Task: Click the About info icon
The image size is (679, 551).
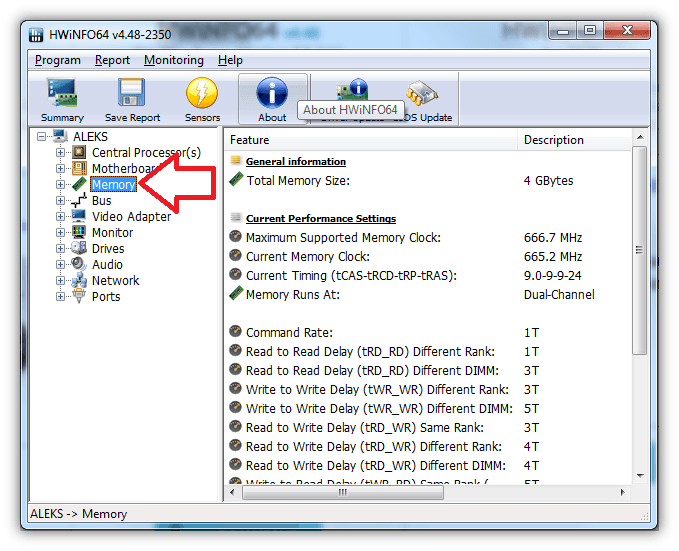Action: coord(272,94)
